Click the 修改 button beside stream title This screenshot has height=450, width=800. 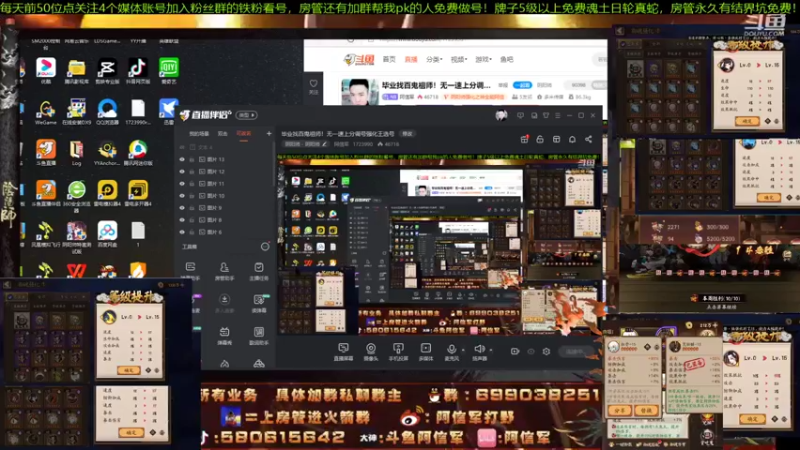408,134
